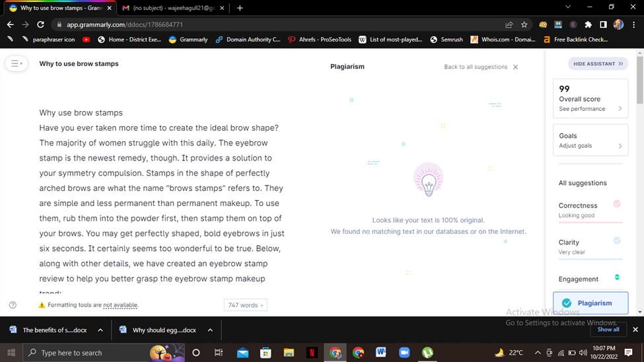Viewport: 644px width, 362px height.
Task: Reload the page with refresh icon
Action: click(x=40, y=24)
